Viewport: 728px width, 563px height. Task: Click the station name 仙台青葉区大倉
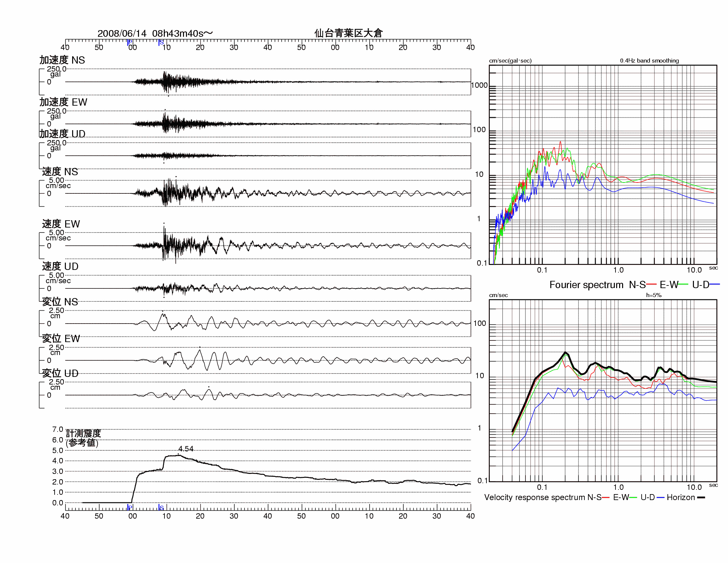pyautogui.click(x=348, y=33)
